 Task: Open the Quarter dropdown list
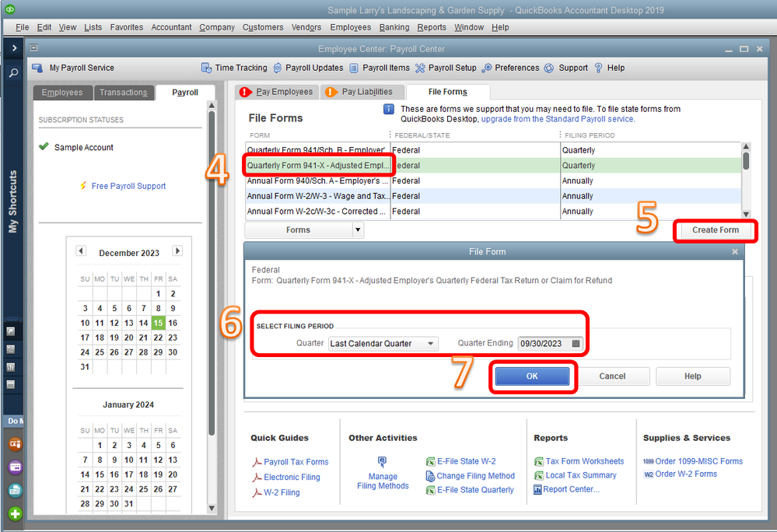coord(383,343)
